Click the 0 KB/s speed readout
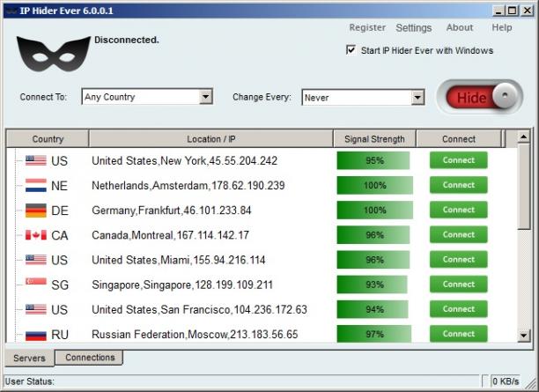 click(x=506, y=381)
